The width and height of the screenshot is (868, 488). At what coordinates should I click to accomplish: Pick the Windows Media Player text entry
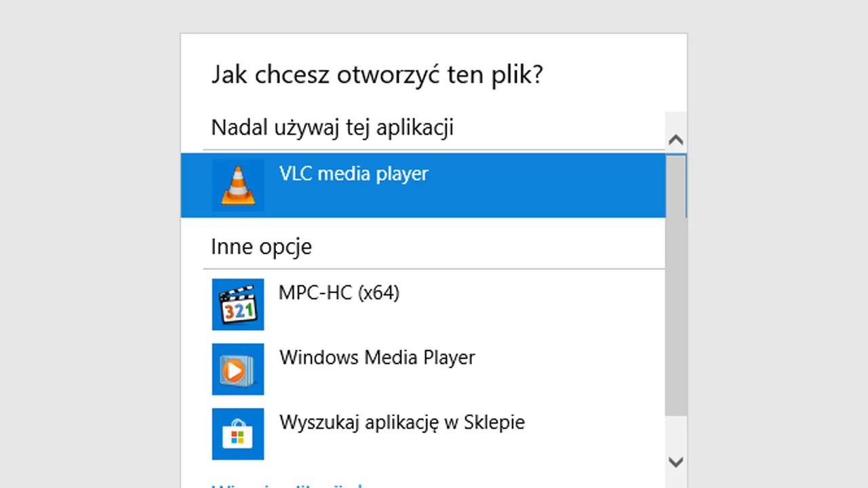377,357
